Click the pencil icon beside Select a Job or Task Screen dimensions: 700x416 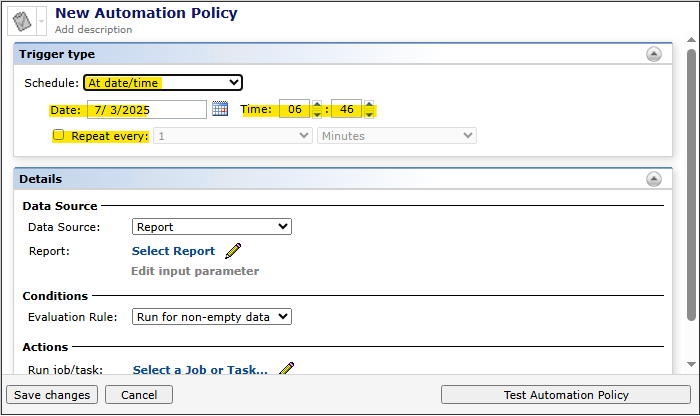[x=286, y=370]
